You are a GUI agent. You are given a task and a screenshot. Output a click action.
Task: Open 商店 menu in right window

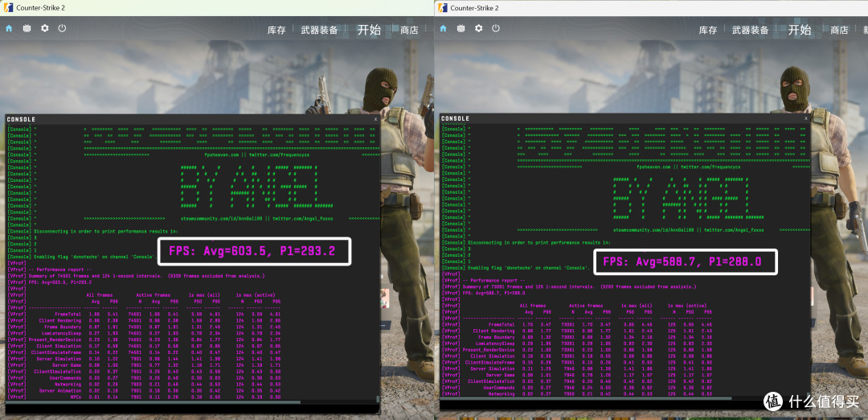[x=839, y=30]
